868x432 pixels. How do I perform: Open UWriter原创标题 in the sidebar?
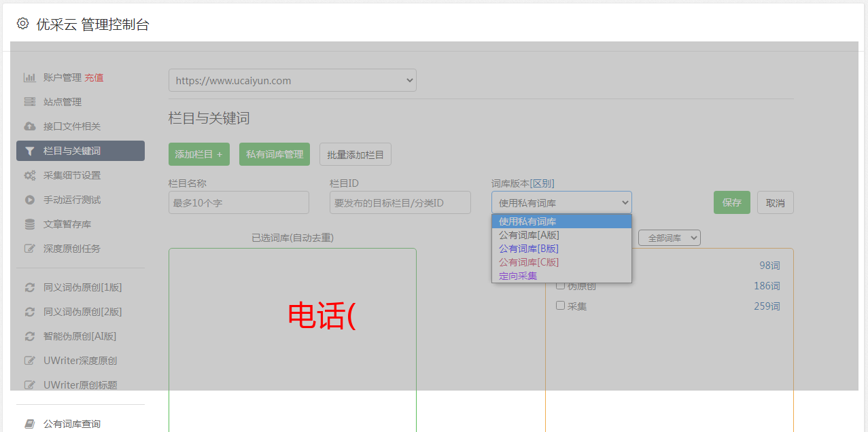point(80,385)
